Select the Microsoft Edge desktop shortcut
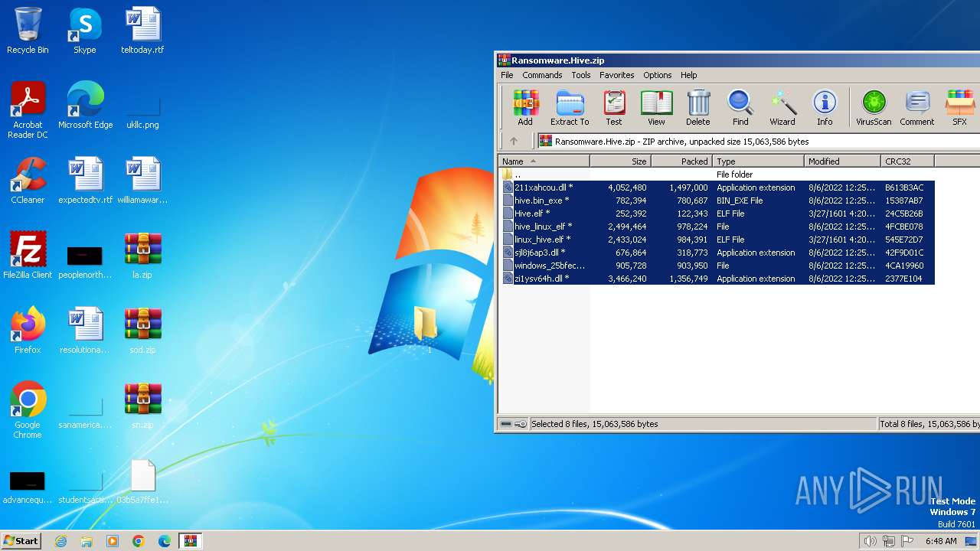980x551 pixels. click(85, 106)
